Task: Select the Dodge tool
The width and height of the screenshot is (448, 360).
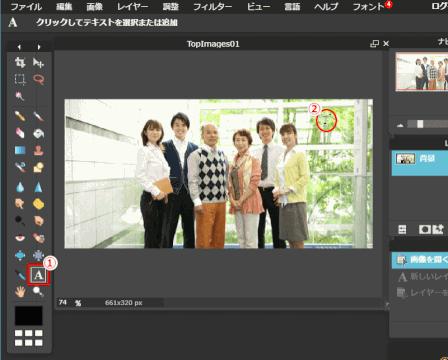Action: (x=20, y=221)
